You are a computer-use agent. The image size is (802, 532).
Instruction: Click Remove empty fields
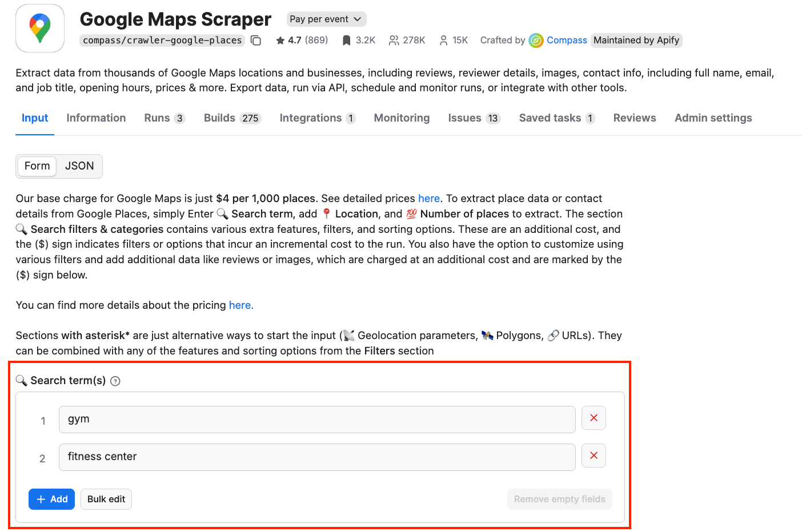559,499
